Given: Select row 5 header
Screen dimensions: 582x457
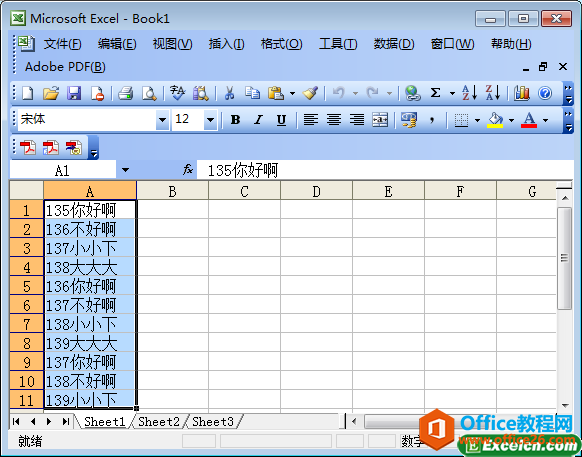Looking at the screenshot, I should pos(26,286).
